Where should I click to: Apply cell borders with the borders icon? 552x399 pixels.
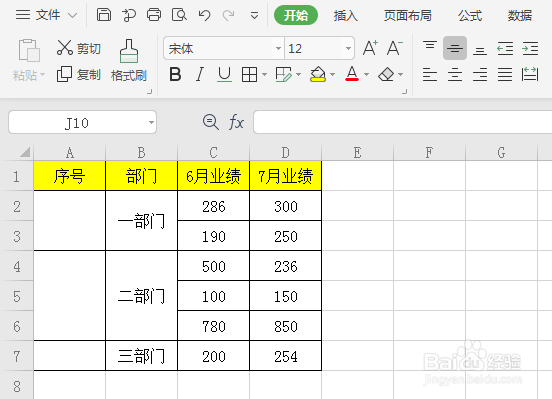(249, 75)
